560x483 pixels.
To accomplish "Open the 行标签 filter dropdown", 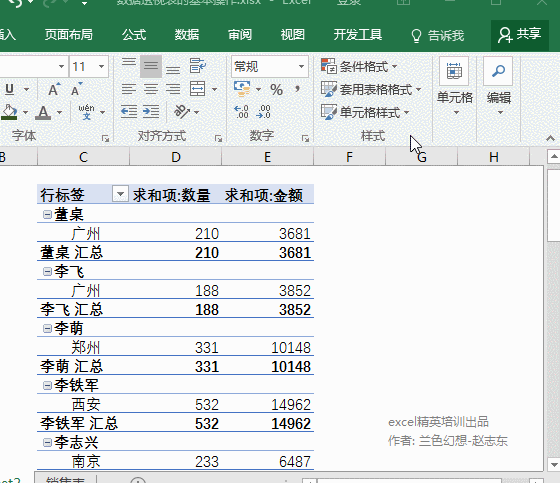I will (x=120, y=194).
